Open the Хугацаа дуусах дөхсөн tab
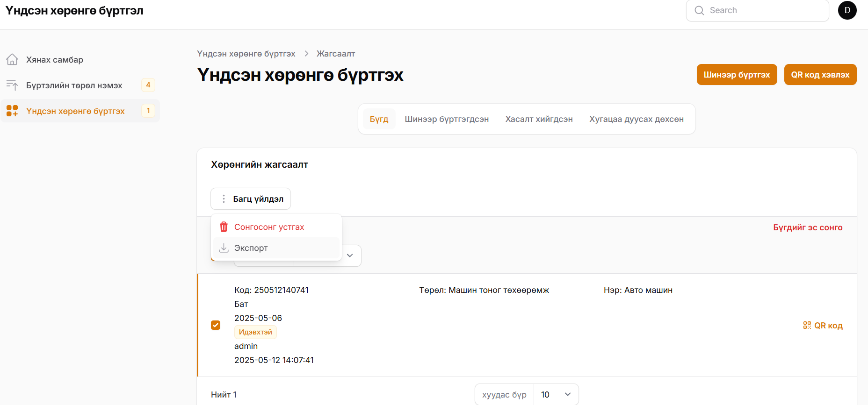868x405 pixels. point(636,119)
